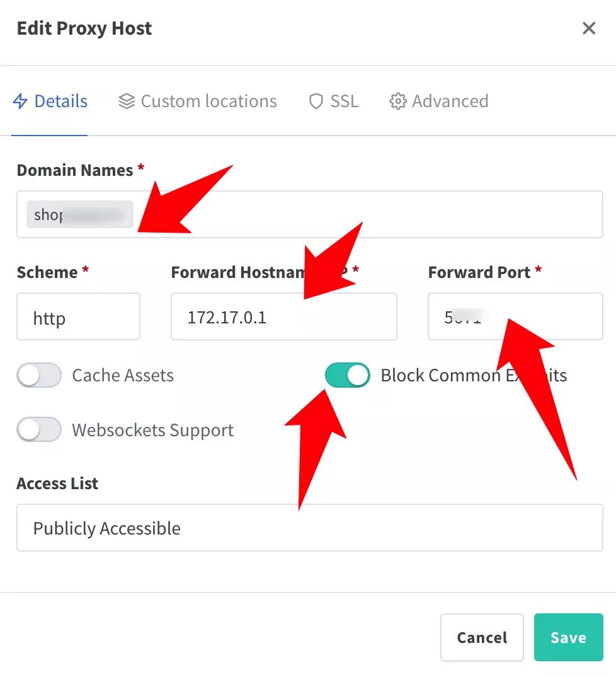Click the stacked layers Custom locations icon

tap(127, 101)
